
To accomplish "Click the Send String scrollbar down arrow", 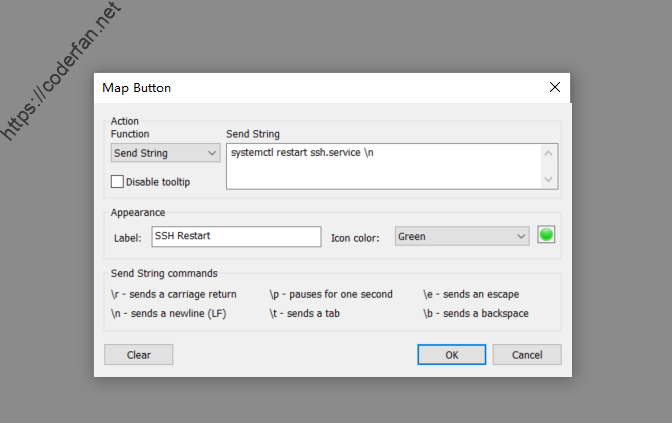I will click(548, 179).
